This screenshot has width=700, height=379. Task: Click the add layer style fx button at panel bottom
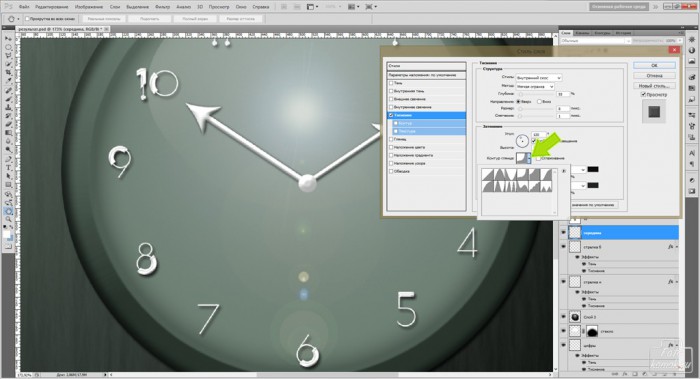625,374
